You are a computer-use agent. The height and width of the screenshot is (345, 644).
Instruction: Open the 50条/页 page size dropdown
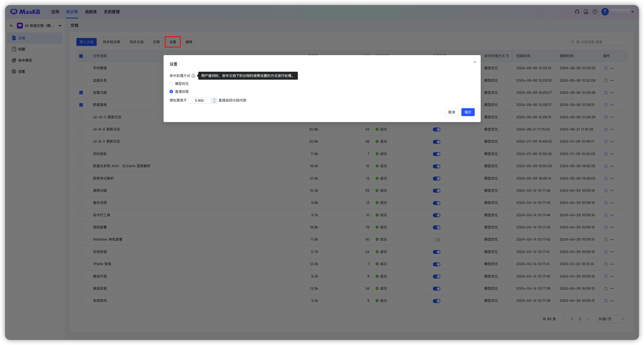coord(611,319)
